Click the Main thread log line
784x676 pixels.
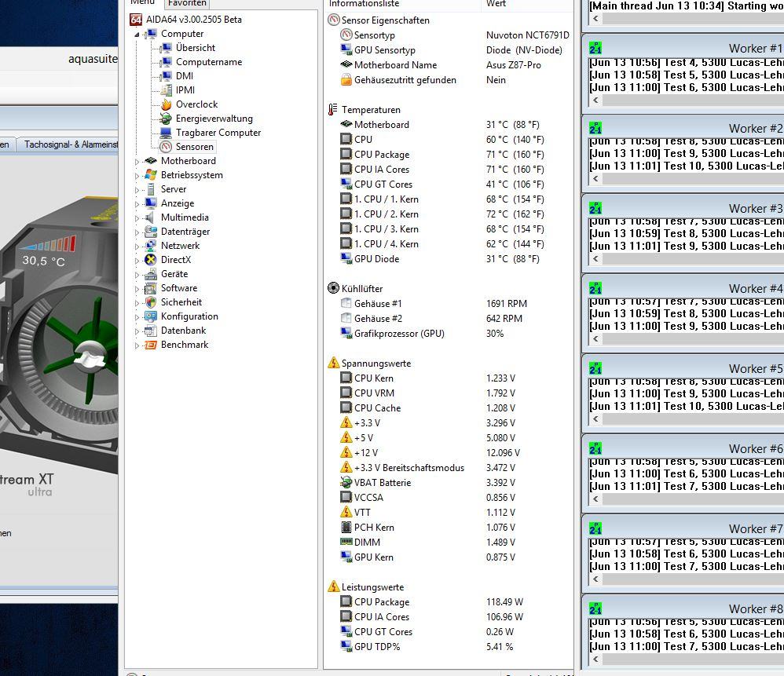687,6
